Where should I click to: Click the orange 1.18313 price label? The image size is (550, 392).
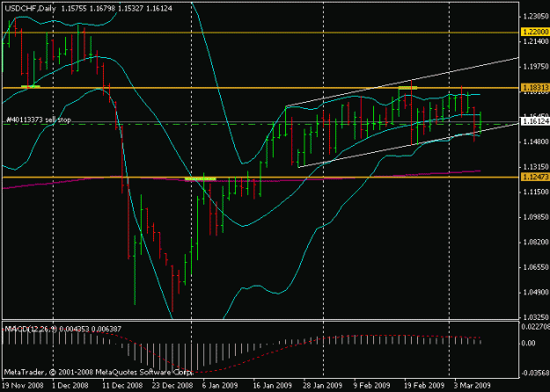point(535,87)
